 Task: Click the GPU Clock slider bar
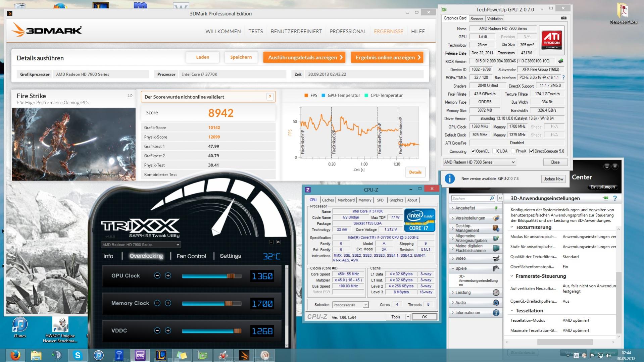click(x=211, y=276)
